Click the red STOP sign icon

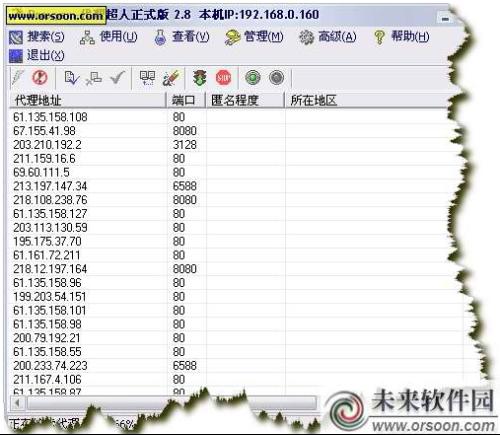223,78
